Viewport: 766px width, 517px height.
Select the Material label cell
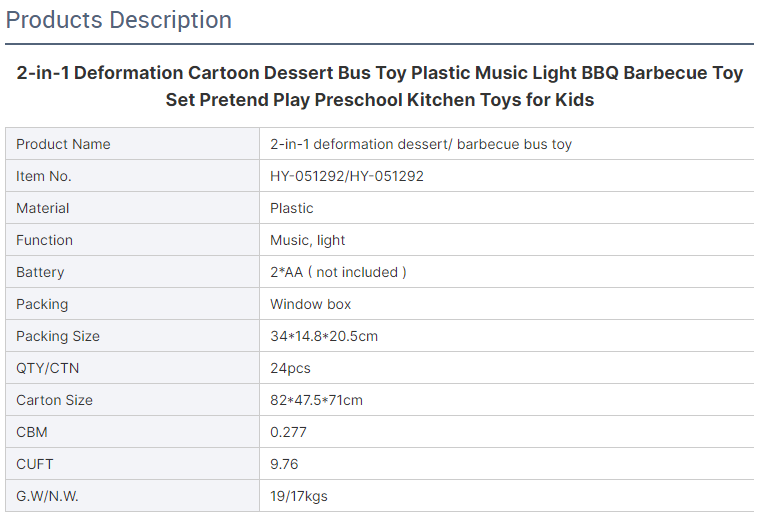[132, 208]
